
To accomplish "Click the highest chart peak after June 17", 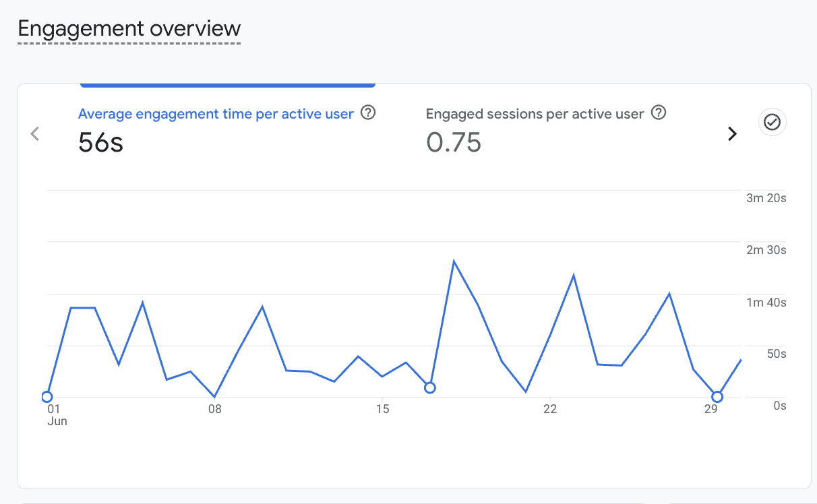I will pyautogui.click(x=454, y=261).
